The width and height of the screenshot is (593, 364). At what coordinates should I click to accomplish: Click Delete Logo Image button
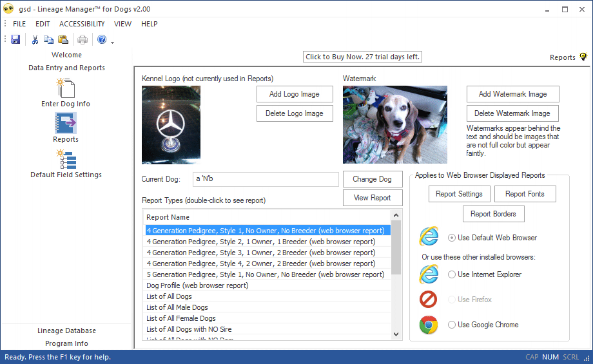295,113
